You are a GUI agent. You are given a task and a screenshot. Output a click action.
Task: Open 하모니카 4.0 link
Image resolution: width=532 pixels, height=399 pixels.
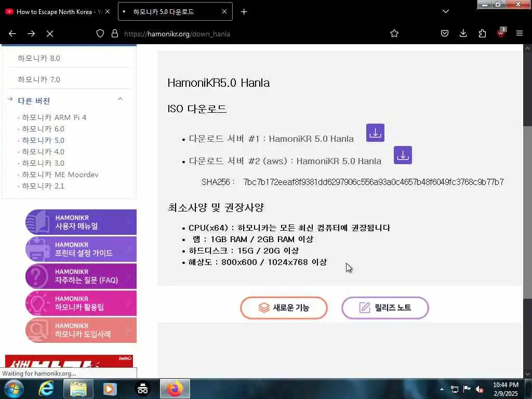tap(43, 152)
